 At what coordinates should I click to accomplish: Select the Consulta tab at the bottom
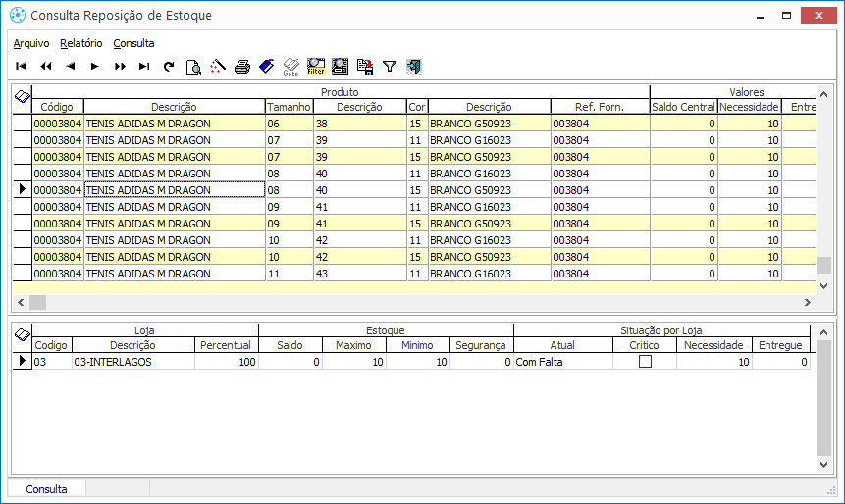[46, 489]
